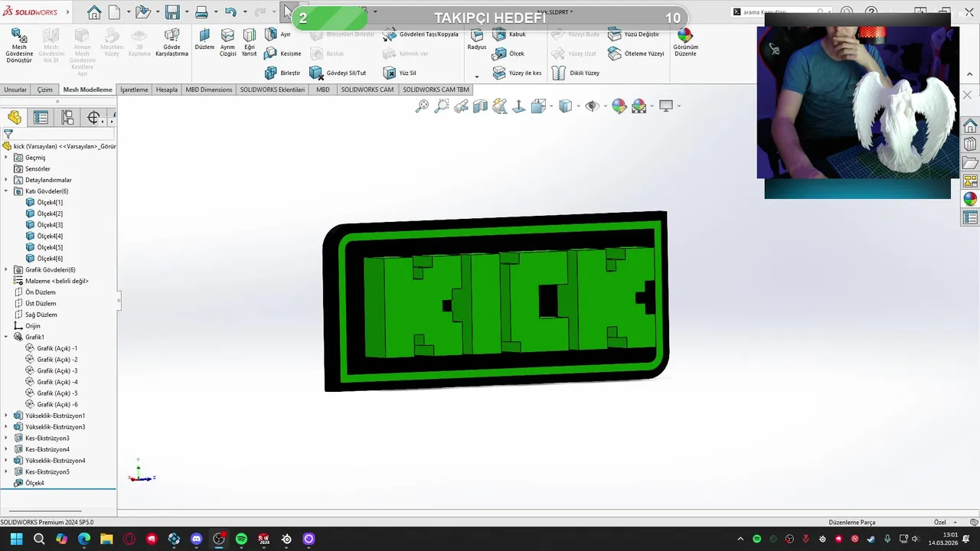Open FeatureManager design tree tab

point(15,117)
